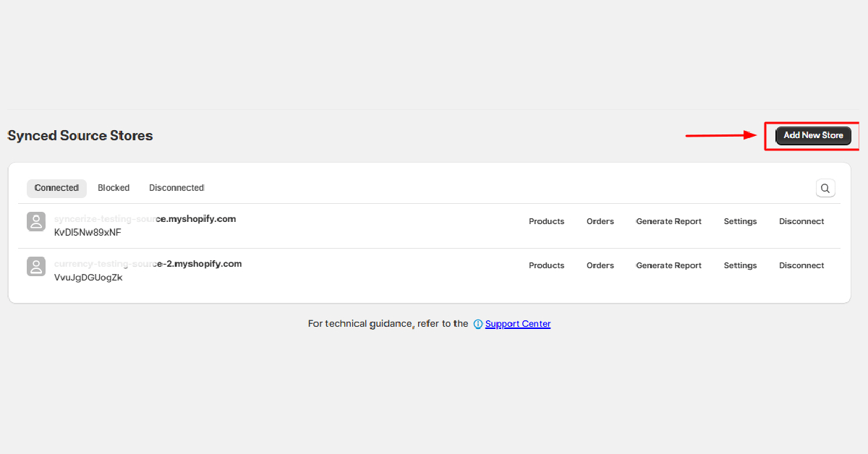The height and width of the screenshot is (454, 868).
Task: Open Settings for currency-testing-source-2 store
Action: coord(740,266)
